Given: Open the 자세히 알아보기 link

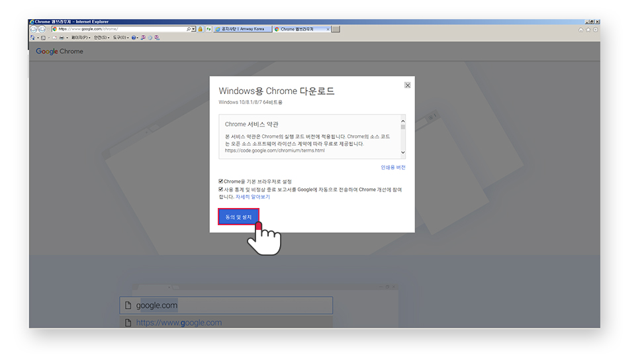Looking at the screenshot, I should point(253,197).
